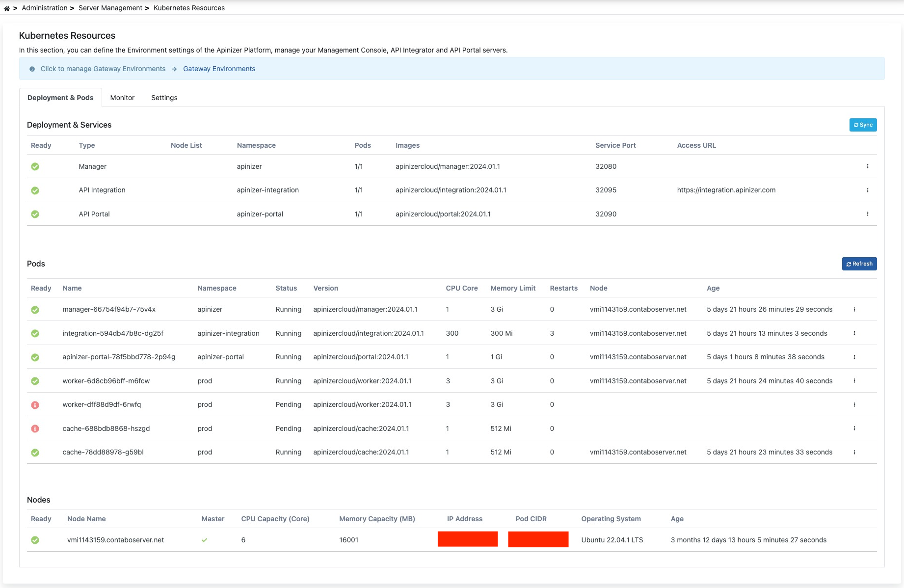Click the green ready icon for node vmi1143159
The width and height of the screenshot is (904, 588).
pyautogui.click(x=35, y=540)
